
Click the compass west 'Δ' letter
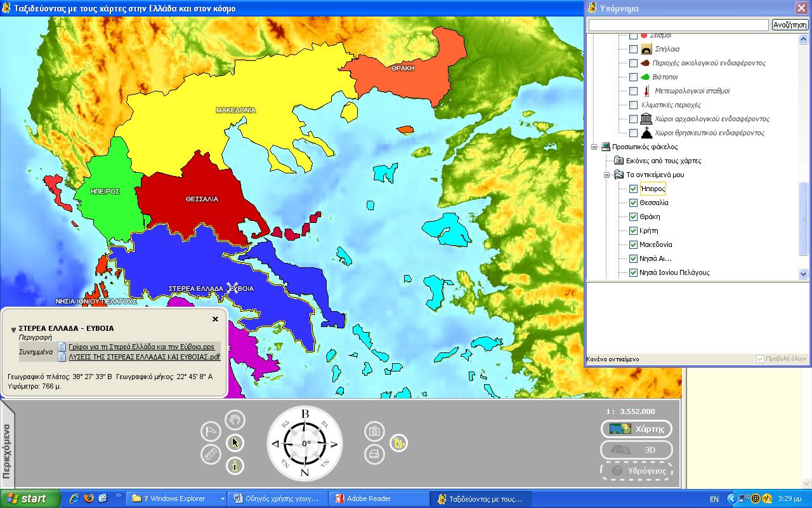[275, 443]
